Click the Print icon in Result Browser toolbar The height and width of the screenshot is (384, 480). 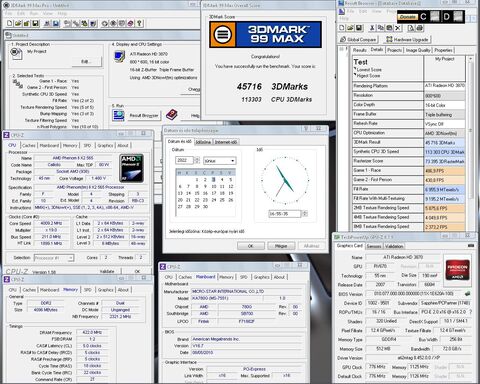point(420,28)
